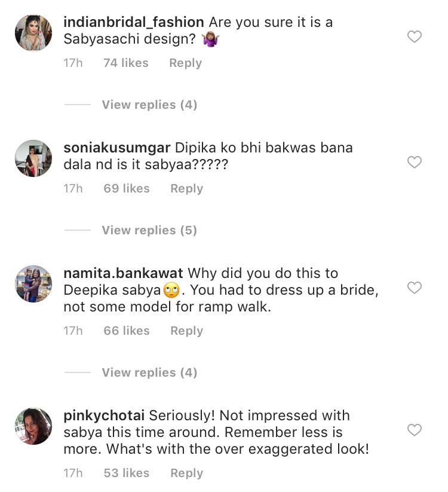Show the 4 replies under namita.bankawat's comment
This screenshot has width=448, height=492.
(x=149, y=372)
